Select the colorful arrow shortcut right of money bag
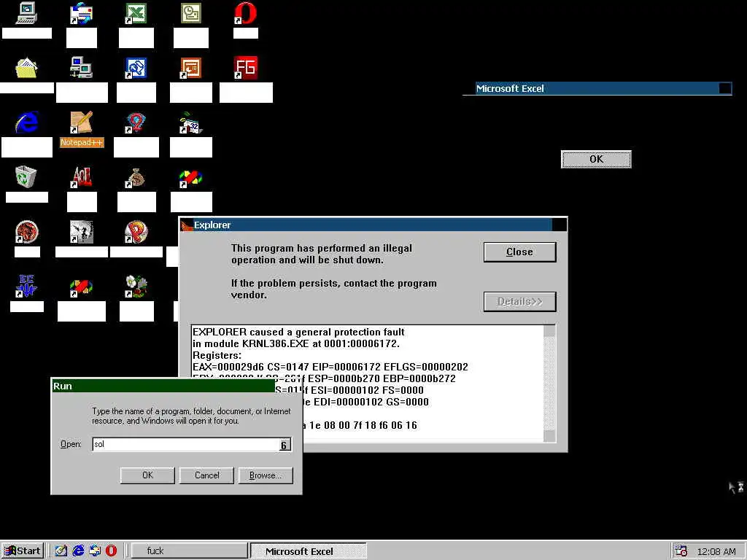 point(191,177)
